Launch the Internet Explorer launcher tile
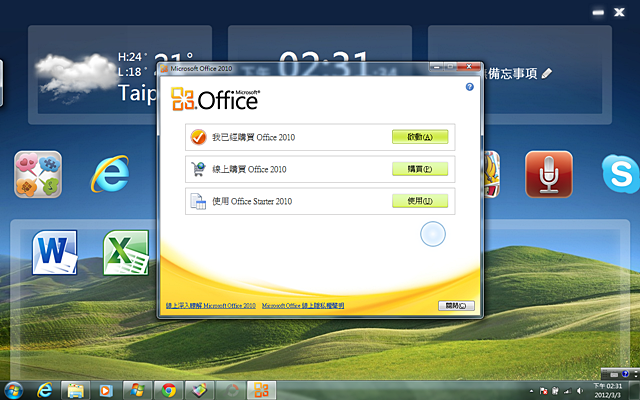 pyautogui.click(x=110, y=174)
